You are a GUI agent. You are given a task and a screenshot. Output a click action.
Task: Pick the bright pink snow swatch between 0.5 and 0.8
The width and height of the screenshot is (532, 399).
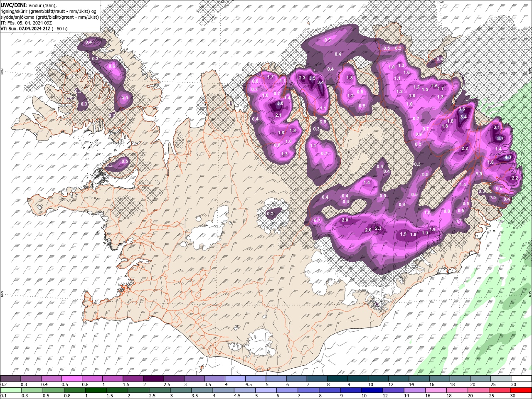(71, 379)
